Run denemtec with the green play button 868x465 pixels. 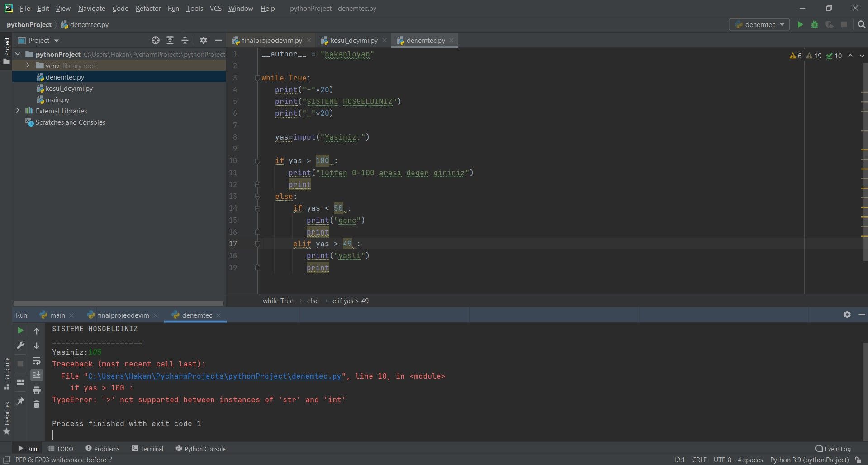(x=800, y=25)
